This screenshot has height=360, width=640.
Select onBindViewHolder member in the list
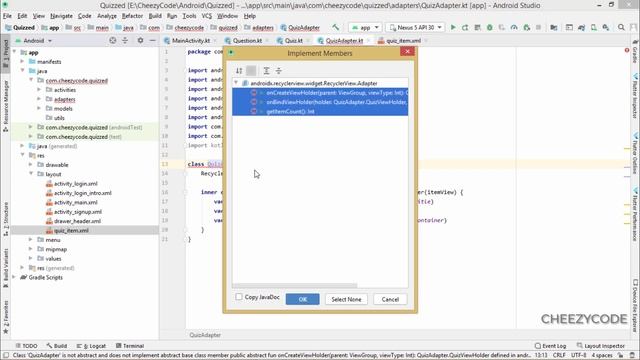[320, 102]
